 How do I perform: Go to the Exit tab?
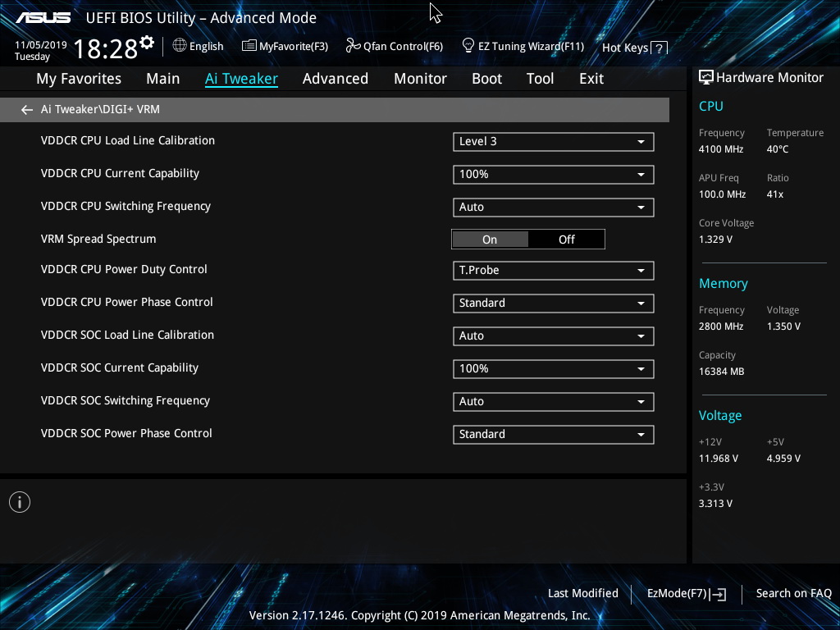(x=591, y=79)
